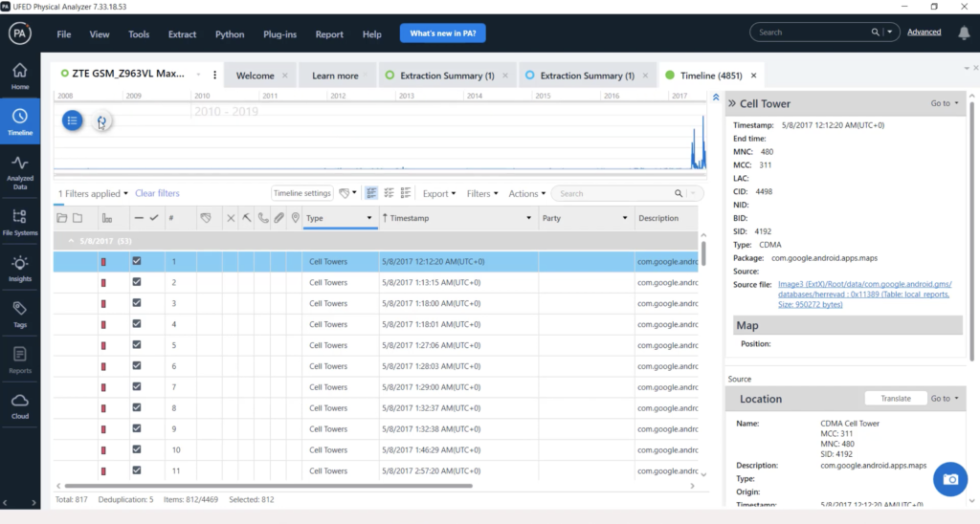The height and width of the screenshot is (524, 980).
Task: Open the Timestamp column filter dropdown
Action: pos(528,218)
